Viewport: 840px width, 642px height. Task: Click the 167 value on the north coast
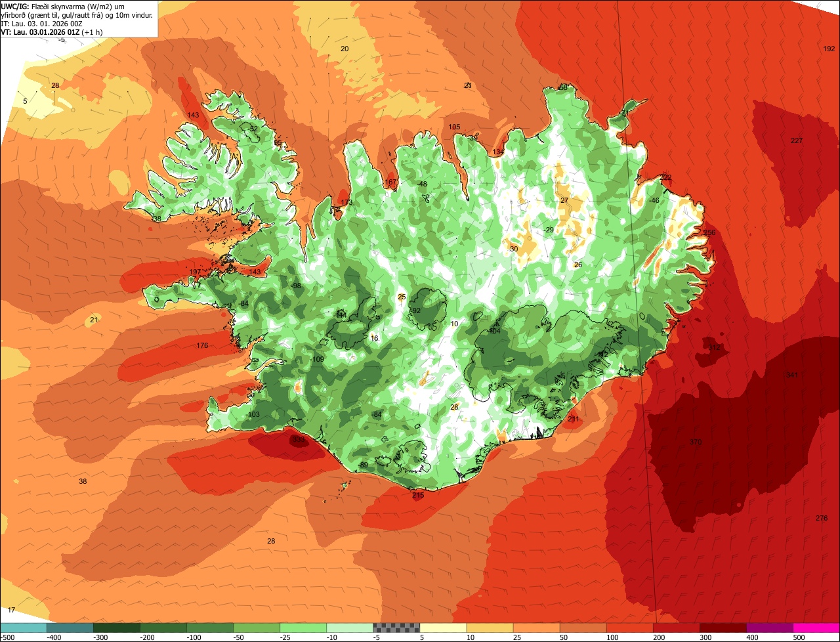pos(390,182)
